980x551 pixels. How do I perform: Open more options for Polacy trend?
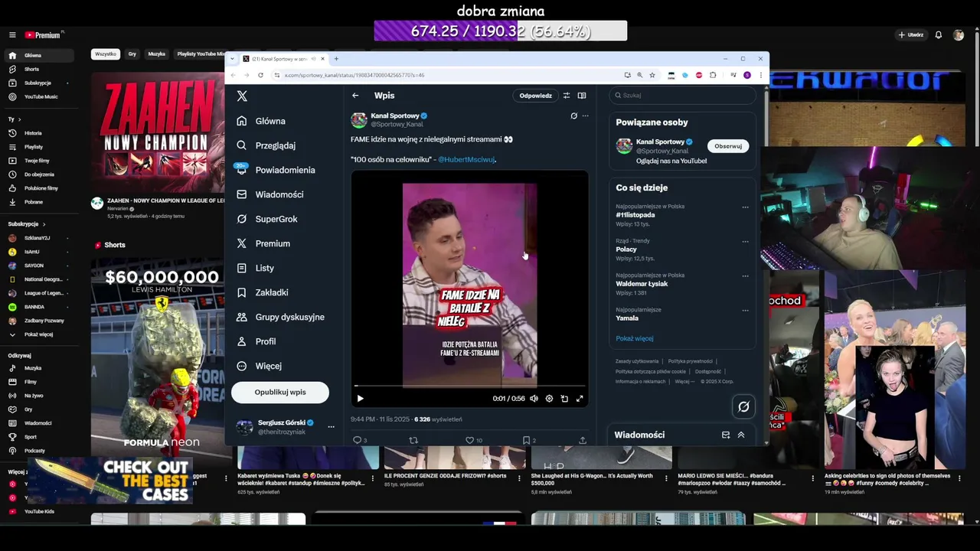pos(745,242)
